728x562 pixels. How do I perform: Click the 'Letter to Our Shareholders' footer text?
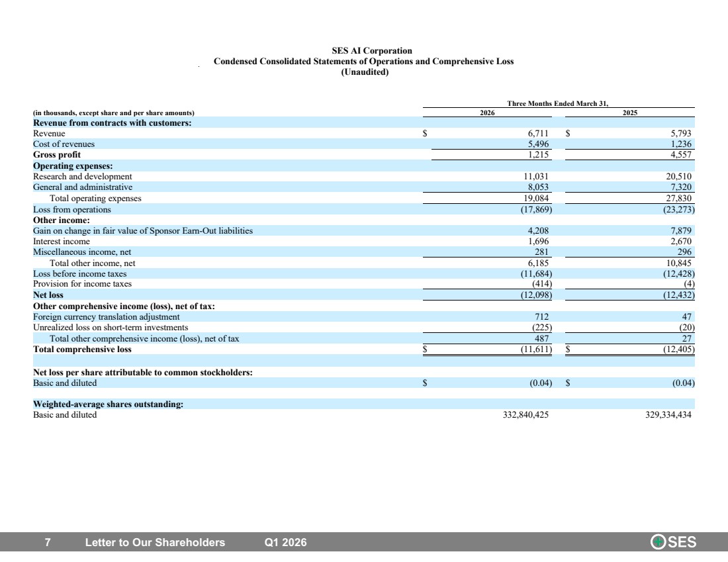[155, 543]
